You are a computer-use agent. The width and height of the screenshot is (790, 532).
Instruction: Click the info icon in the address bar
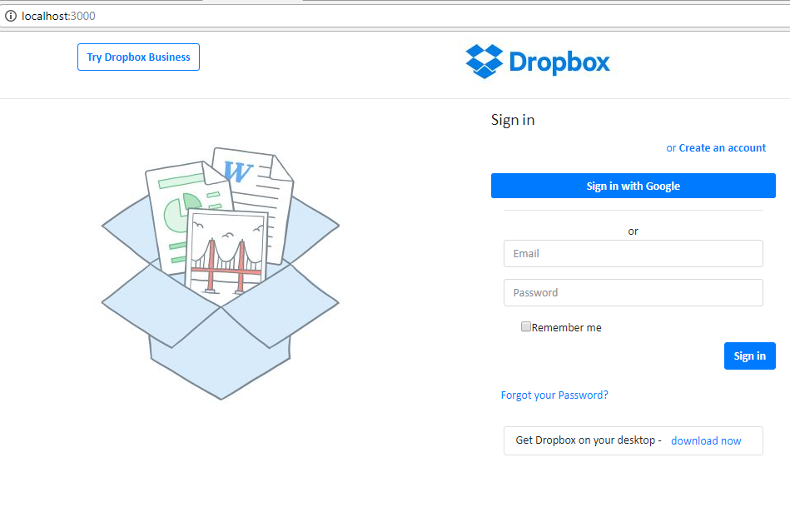tap(11, 15)
